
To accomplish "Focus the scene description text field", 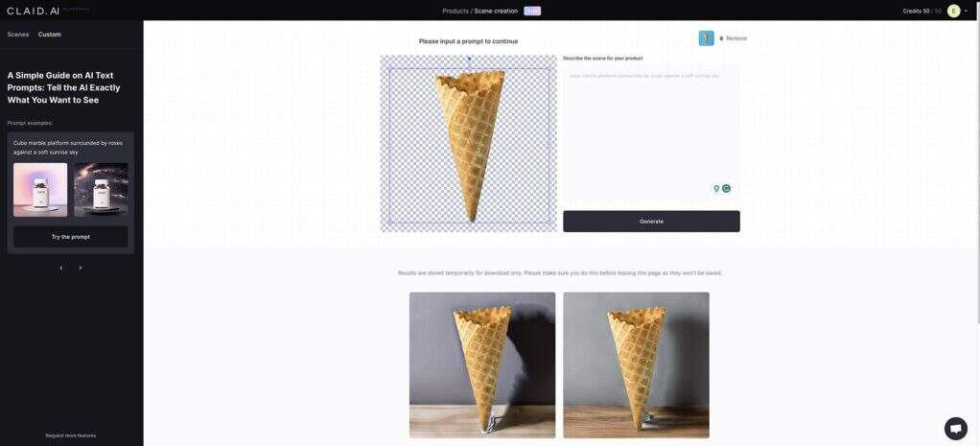I will click(651, 133).
